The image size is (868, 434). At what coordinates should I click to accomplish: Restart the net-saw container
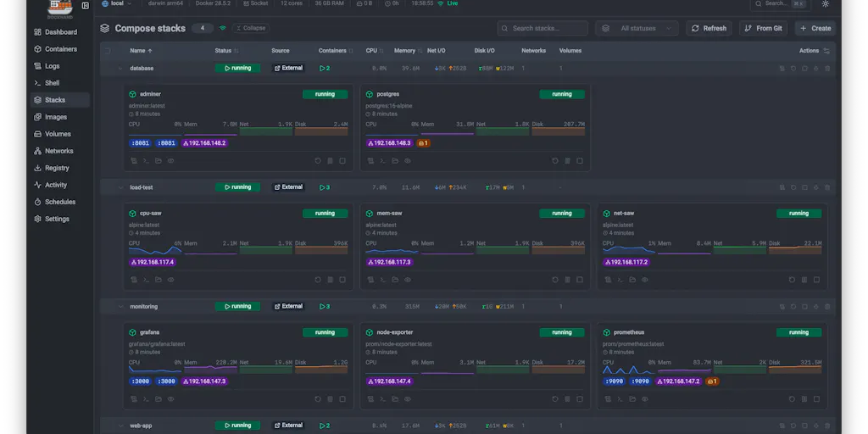(793, 280)
